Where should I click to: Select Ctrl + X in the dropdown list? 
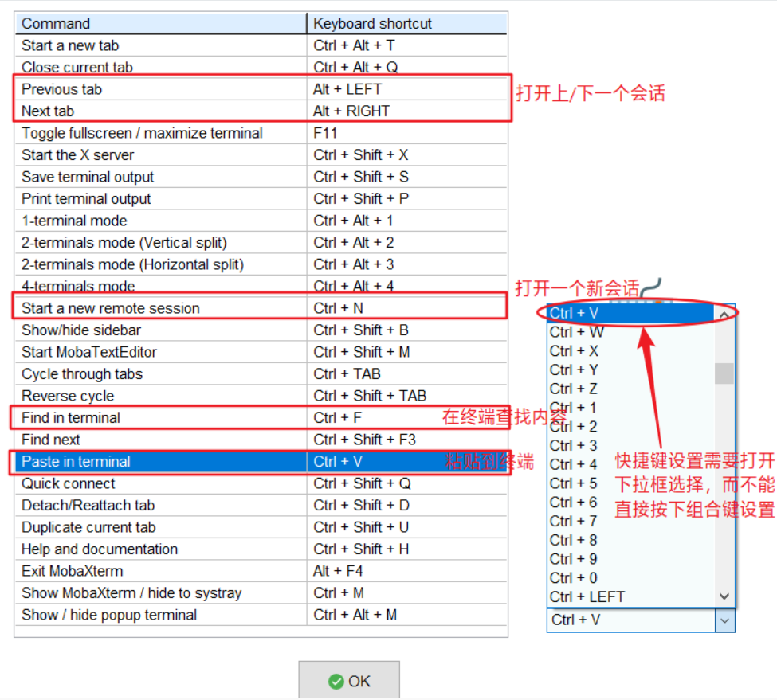pyautogui.click(x=631, y=351)
